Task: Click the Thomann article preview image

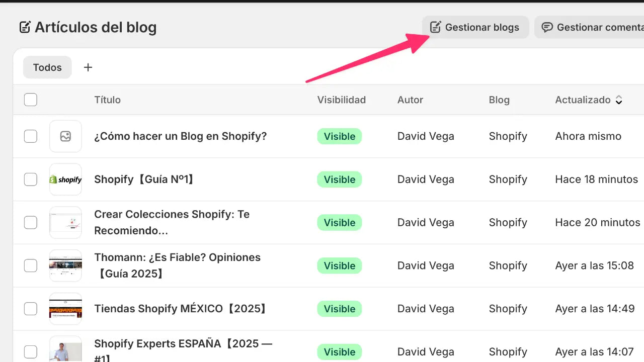Action: 65,265
